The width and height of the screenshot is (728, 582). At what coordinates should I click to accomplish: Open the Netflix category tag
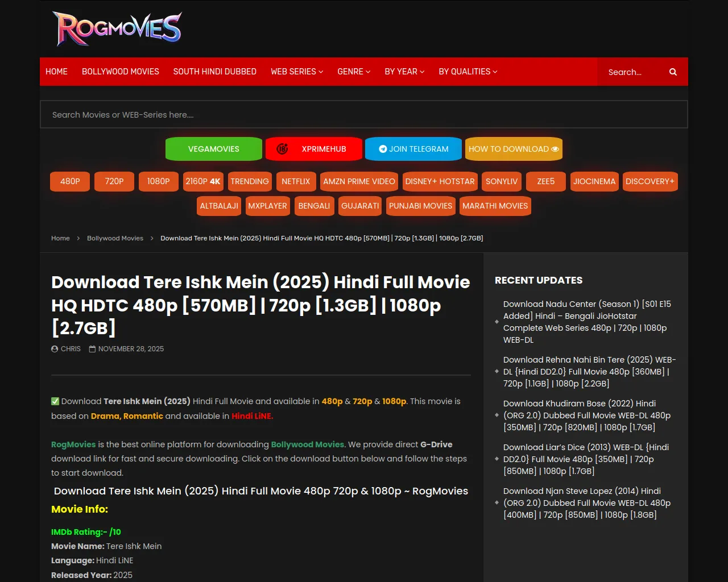(296, 181)
